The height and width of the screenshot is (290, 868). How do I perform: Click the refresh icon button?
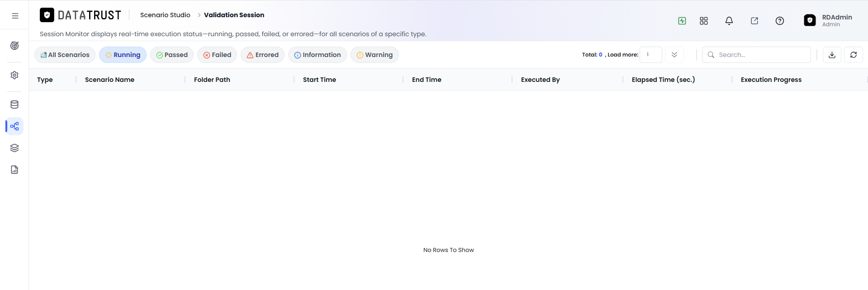[x=854, y=55]
